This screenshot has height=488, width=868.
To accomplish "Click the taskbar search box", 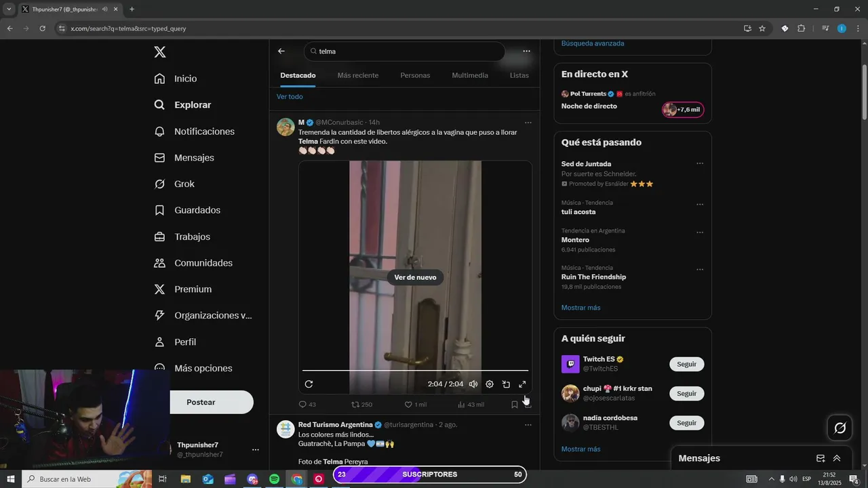I will [87, 479].
